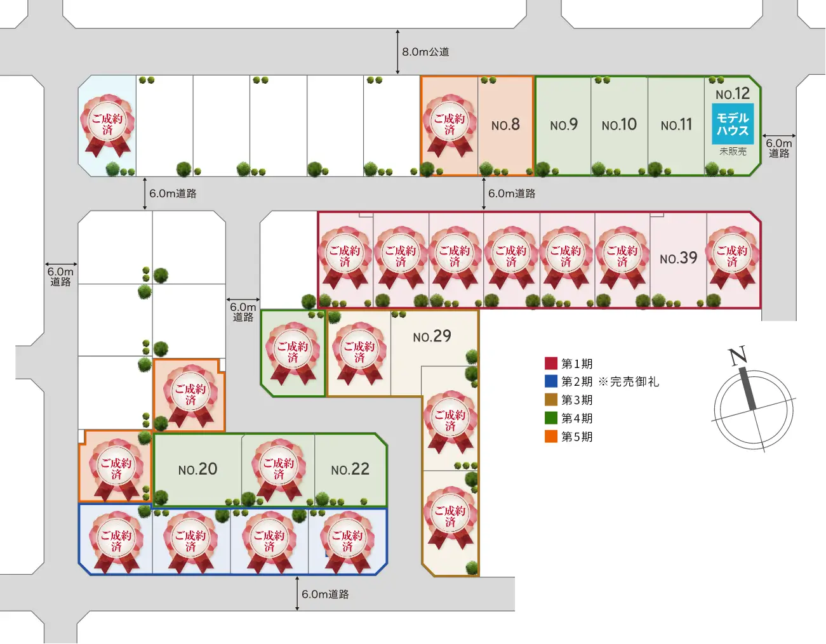Viewport: 826px width, 644px height.
Task: Click the sold ribbon in the small green-bordered lot
Action: click(x=293, y=353)
